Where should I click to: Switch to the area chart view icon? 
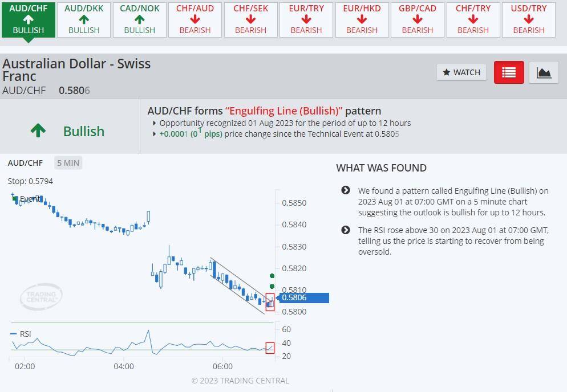[x=544, y=72]
